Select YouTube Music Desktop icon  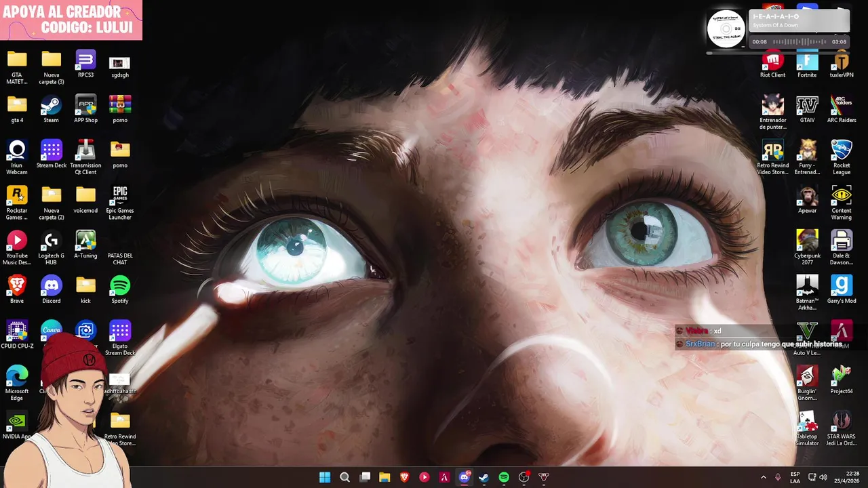(17, 248)
